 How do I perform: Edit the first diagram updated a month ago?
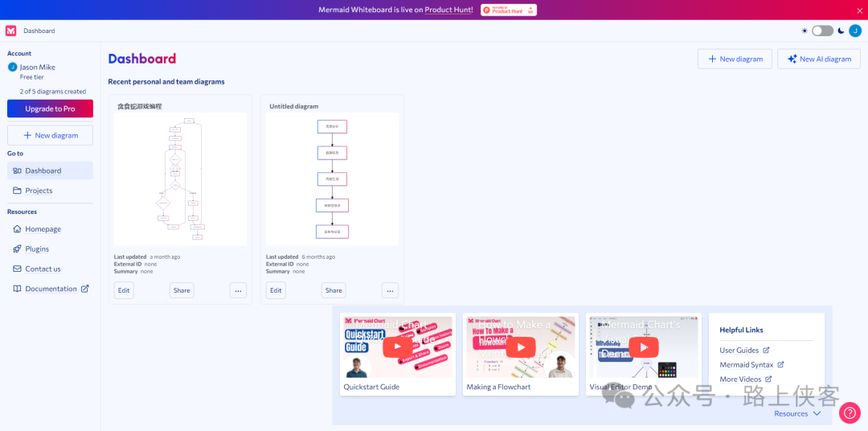click(124, 290)
